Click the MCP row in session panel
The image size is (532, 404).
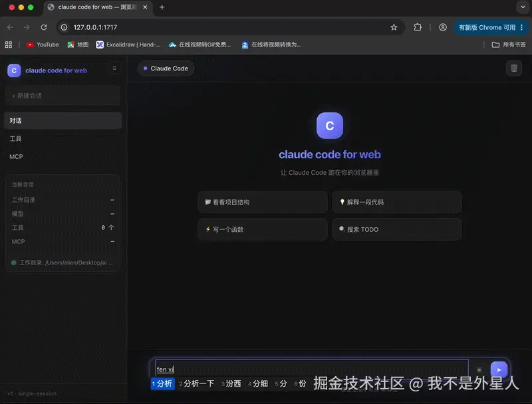[x=63, y=242]
